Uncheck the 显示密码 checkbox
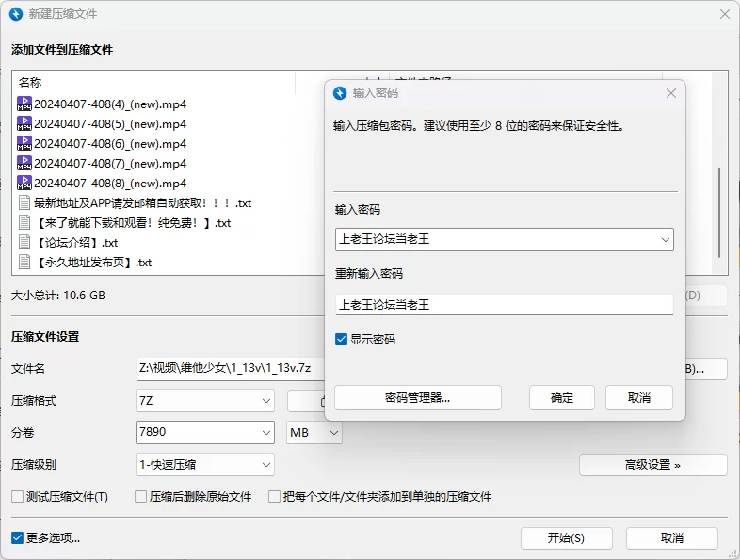This screenshot has width=740, height=560. pyautogui.click(x=342, y=340)
